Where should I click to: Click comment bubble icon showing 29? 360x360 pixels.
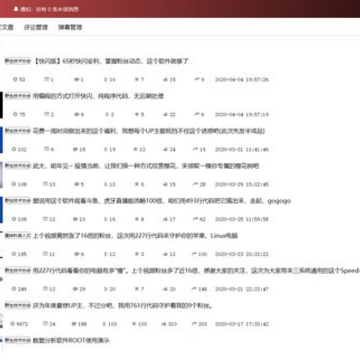(x=76, y=289)
